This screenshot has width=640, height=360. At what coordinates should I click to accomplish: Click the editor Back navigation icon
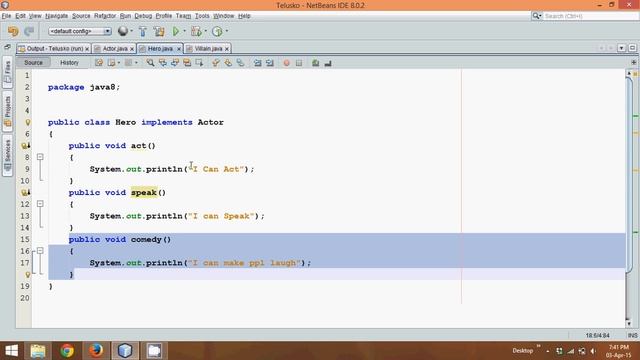[x=111, y=63]
